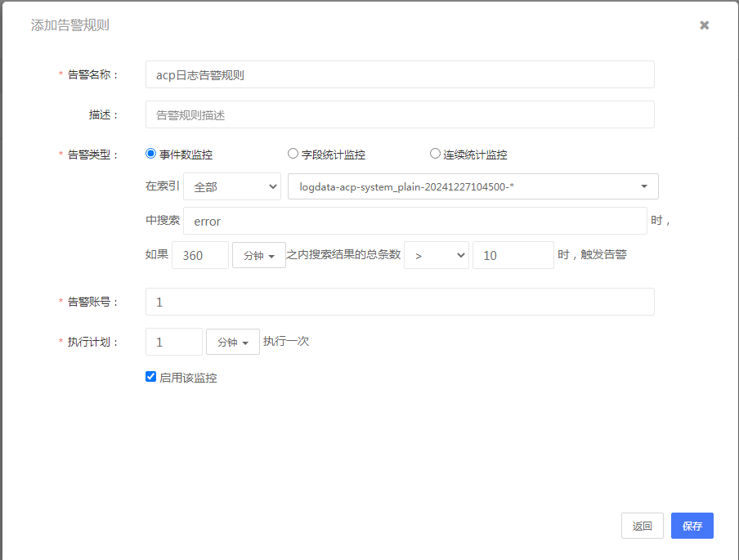Click the threshold field containing 10
The height and width of the screenshot is (560, 739).
pyautogui.click(x=513, y=255)
